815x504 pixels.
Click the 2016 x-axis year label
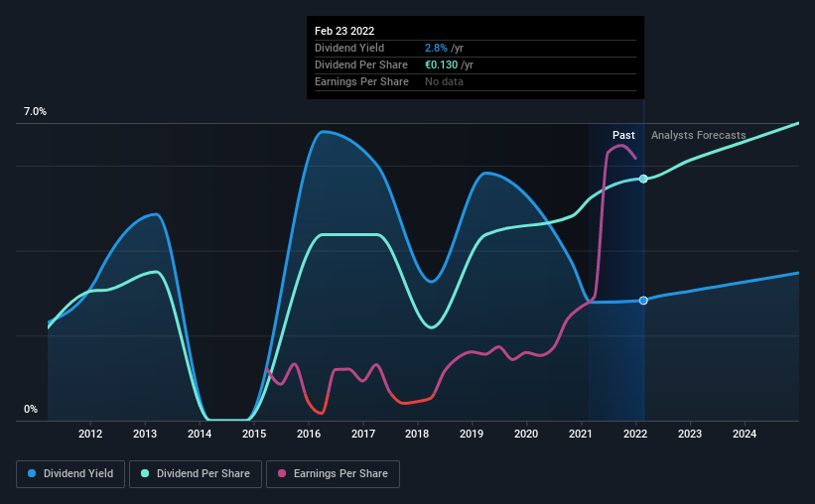308,434
